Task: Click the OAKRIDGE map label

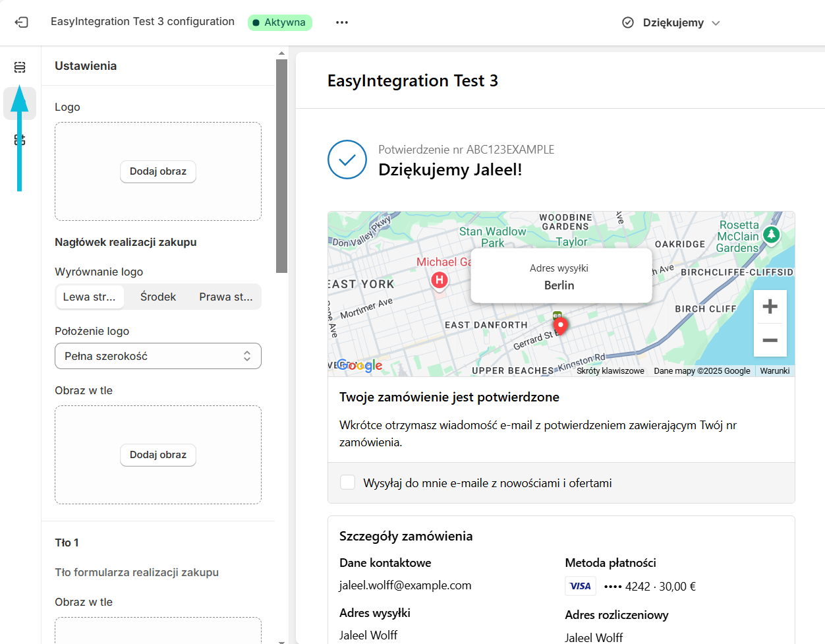Action: (x=680, y=244)
